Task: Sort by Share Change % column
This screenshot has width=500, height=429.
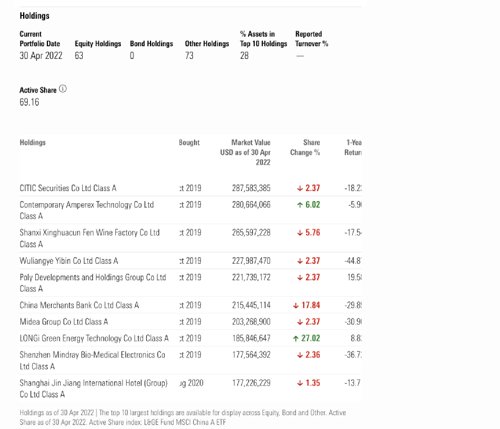Action: pyautogui.click(x=305, y=147)
